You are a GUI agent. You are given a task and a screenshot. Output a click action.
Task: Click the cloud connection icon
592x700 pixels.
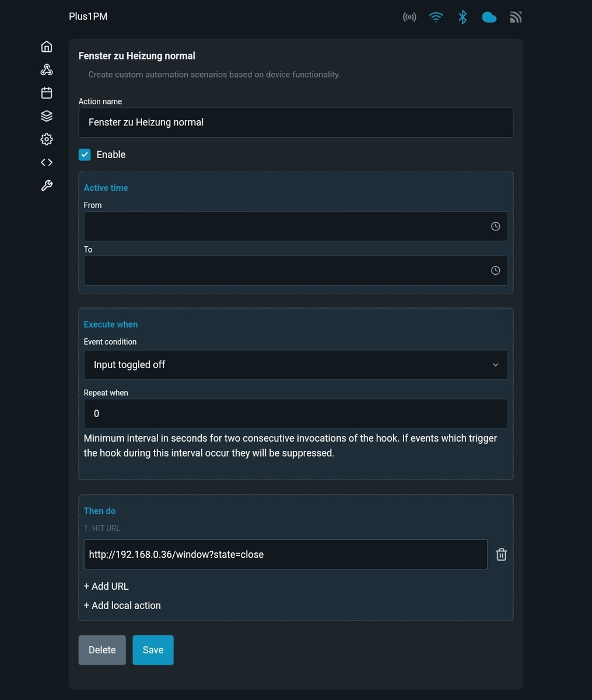[489, 17]
